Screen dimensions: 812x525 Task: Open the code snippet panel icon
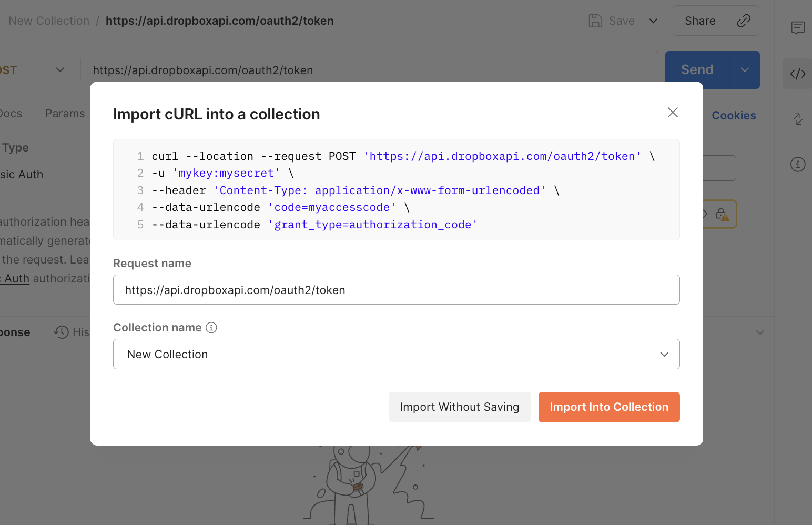(x=797, y=74)
